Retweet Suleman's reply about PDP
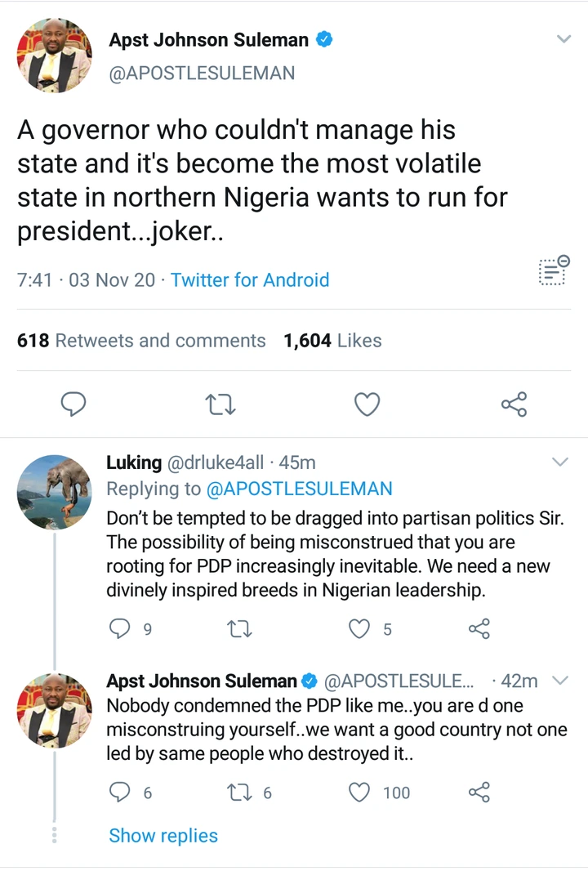 click(x=239, y=792)
